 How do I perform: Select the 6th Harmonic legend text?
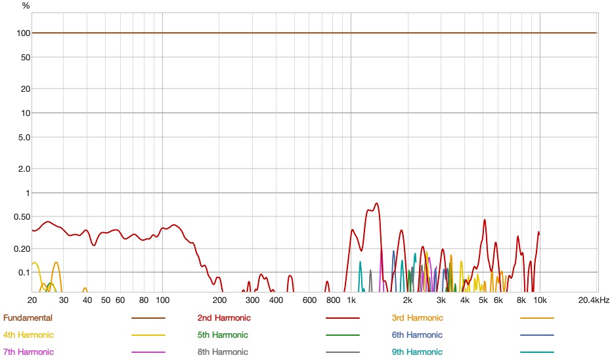(417, 335)
